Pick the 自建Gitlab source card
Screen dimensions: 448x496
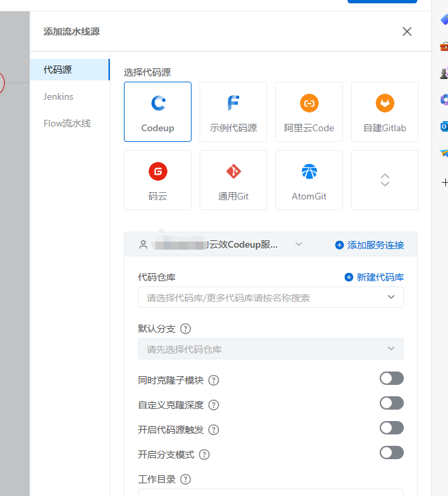coord(385,112)
